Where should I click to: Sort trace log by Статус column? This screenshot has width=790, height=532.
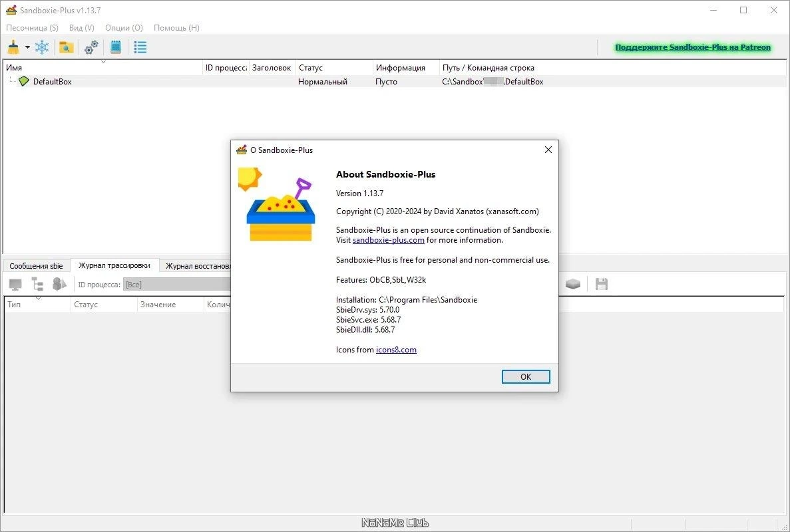[x=104, y=305]
